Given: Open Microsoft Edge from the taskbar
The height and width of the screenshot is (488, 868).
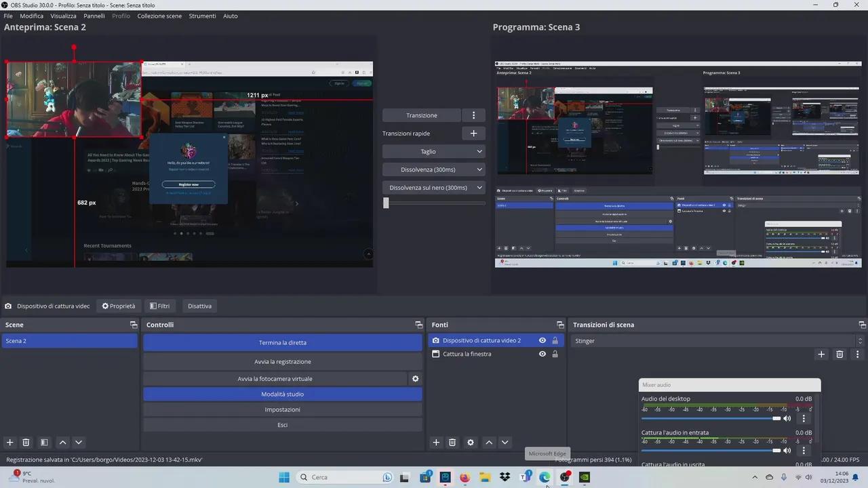Looking at the screenshot, I should pyautogui.click(x=545, y=477).
